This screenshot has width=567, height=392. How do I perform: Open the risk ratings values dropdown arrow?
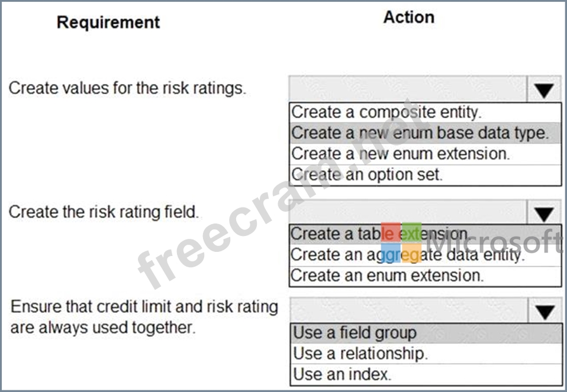(x=545, y=89)
